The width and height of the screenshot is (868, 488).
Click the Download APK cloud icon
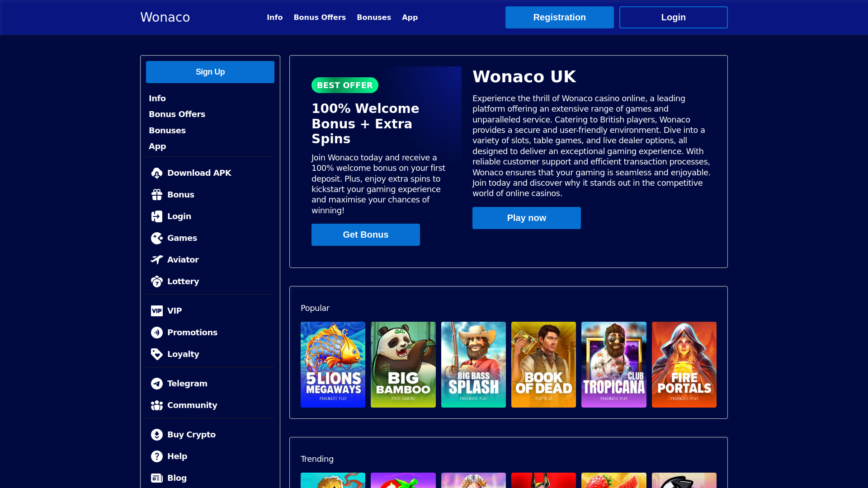click(157, 173)
